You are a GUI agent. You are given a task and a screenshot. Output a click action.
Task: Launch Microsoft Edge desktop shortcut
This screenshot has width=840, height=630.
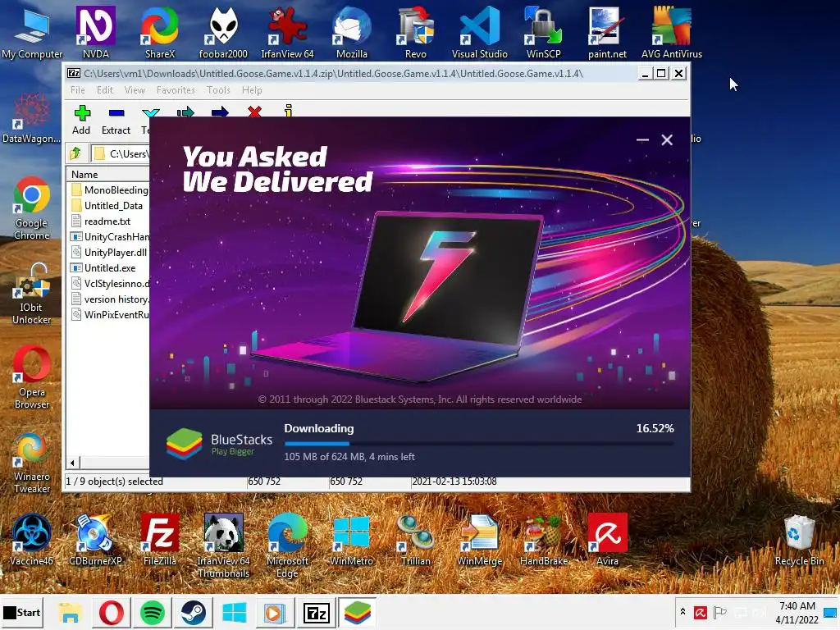tap(287, 546)
